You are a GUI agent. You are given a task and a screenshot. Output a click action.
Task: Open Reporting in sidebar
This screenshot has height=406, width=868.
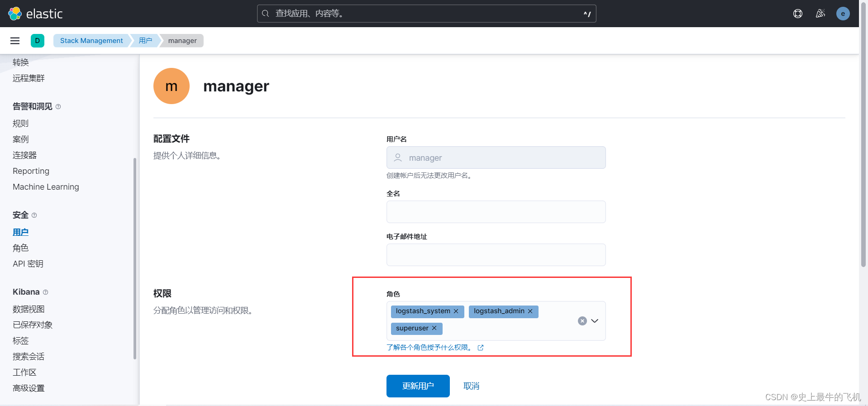coord(31,171)
